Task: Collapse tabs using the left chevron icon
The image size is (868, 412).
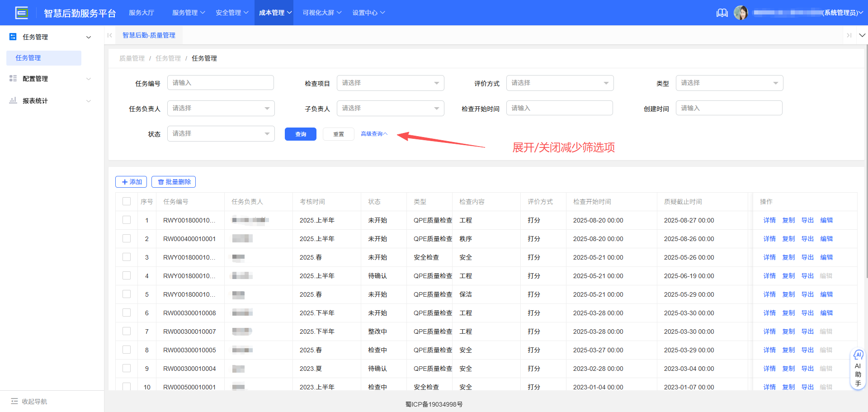Action: point(109,35)
